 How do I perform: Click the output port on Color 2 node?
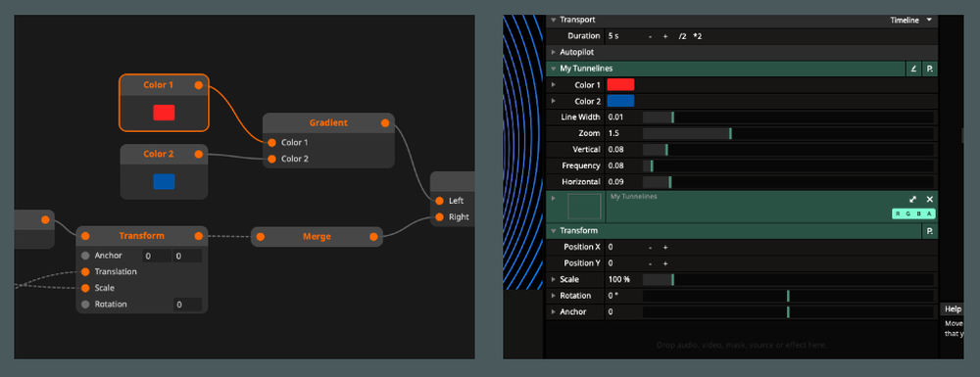point(199,154)
